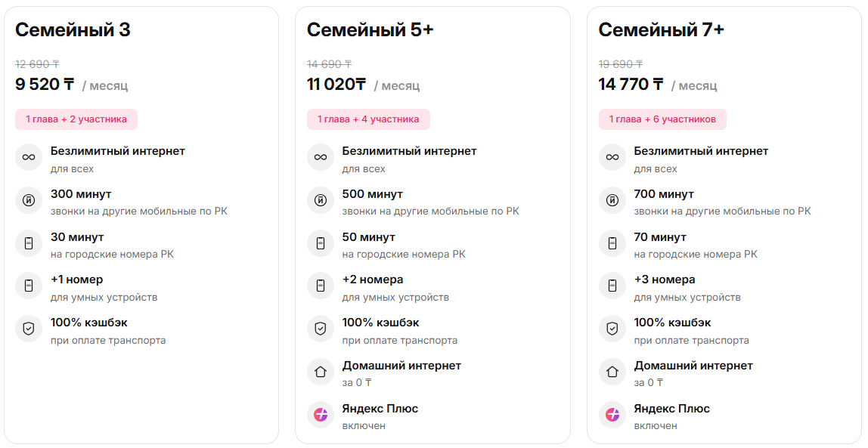Click the 300 минут call icon
This screenshot has width=868, height=448.
[x=29, y=200]
